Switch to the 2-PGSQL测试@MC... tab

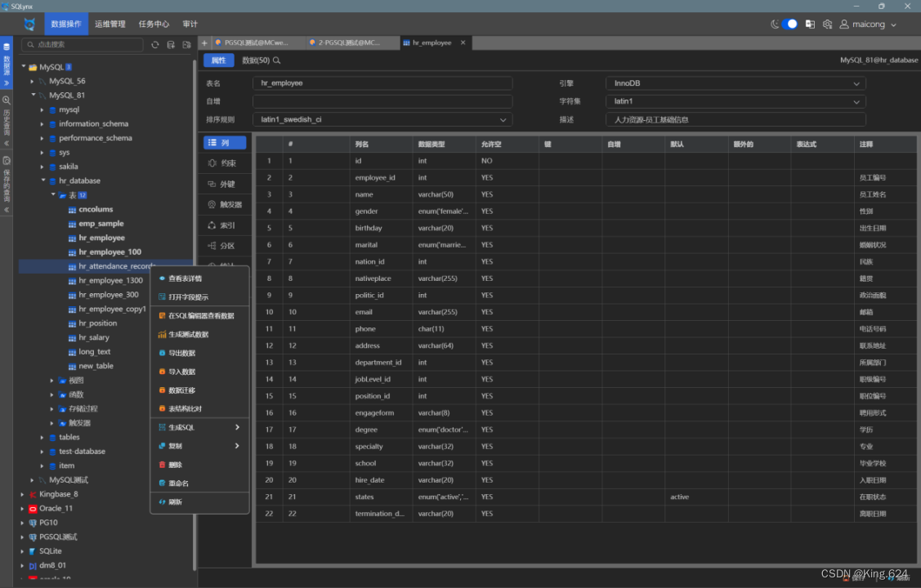pyautogui.click(x=351, y=42)
